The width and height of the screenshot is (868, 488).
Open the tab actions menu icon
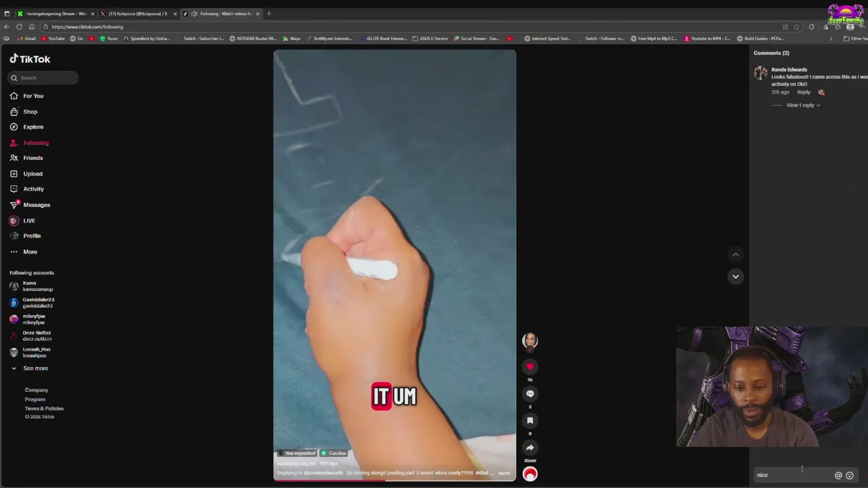(7, 14)
